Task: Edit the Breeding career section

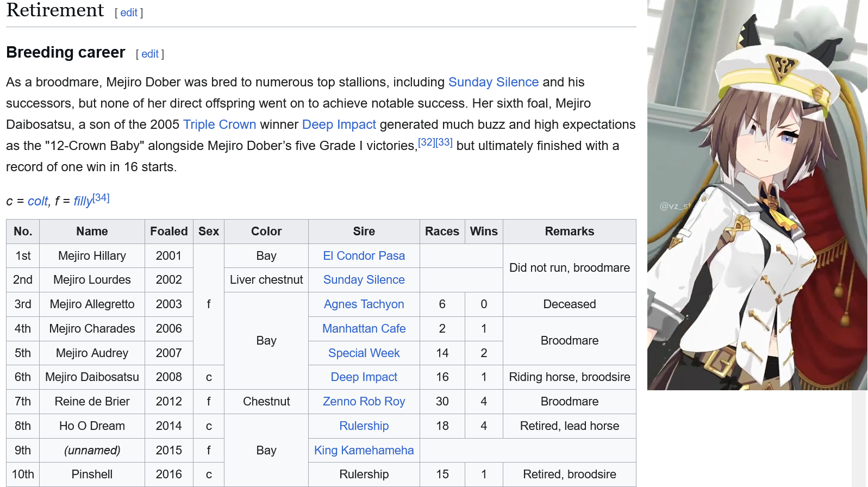Action: (x=150, y=54)
